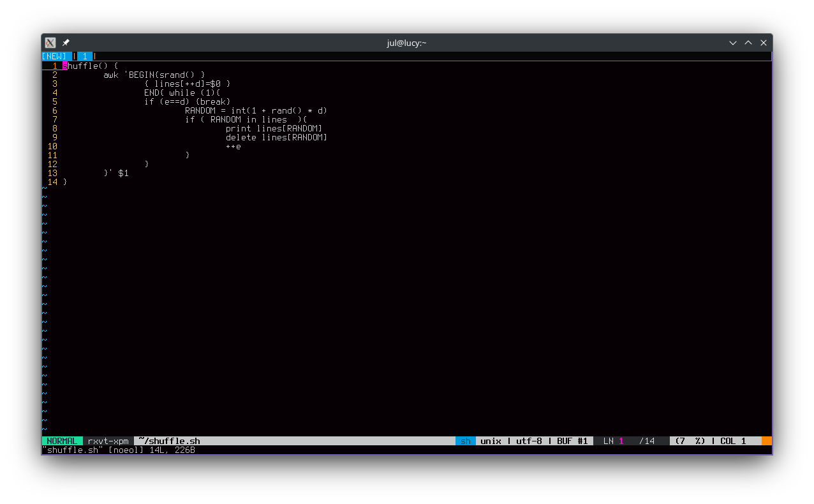Screen dimensions: 814x504
Task: Click the NORMAL mode indicator
Action: [x=62, y=441]
